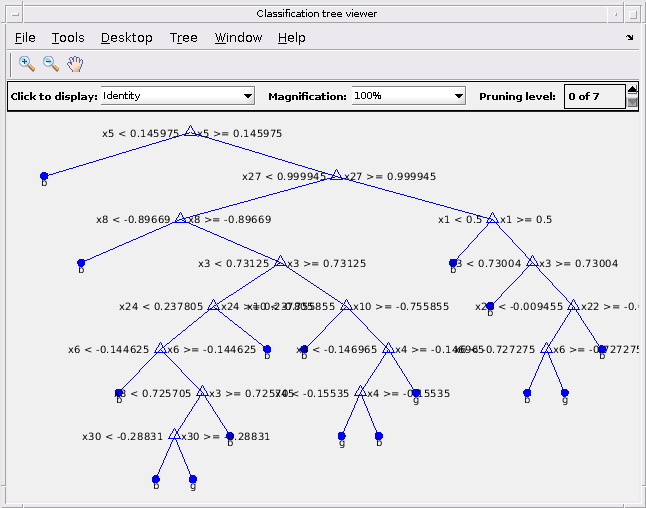
Task: Click the x3 0.73004 branch node triangle
Action: point(532,261)
